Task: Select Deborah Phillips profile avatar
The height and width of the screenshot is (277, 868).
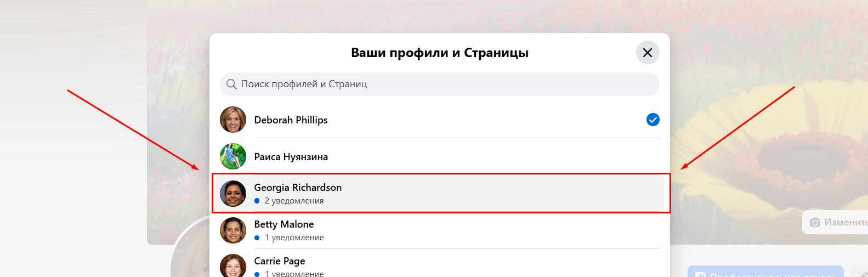Action: click(x=233, y=120)
